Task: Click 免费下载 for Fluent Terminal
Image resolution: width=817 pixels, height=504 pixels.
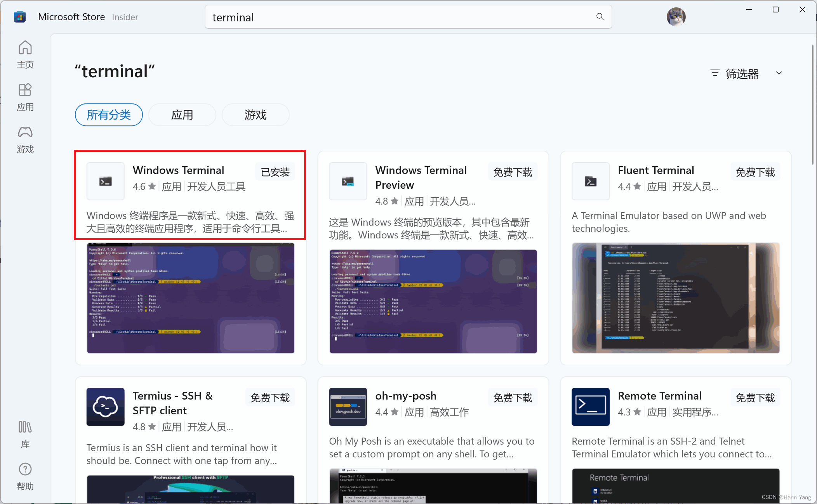Action: pyautogui.click(x=755, y=172)
